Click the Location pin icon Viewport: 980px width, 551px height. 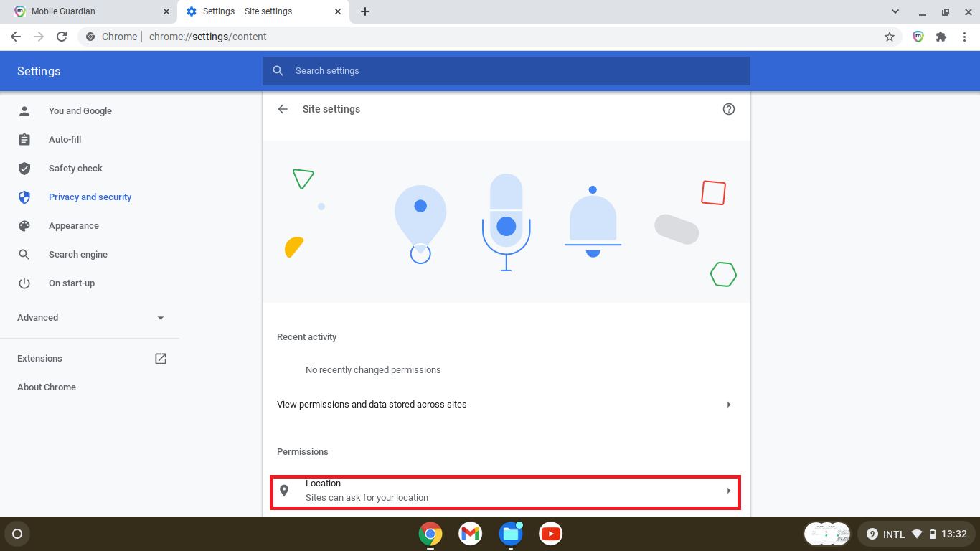click(284, 491)
